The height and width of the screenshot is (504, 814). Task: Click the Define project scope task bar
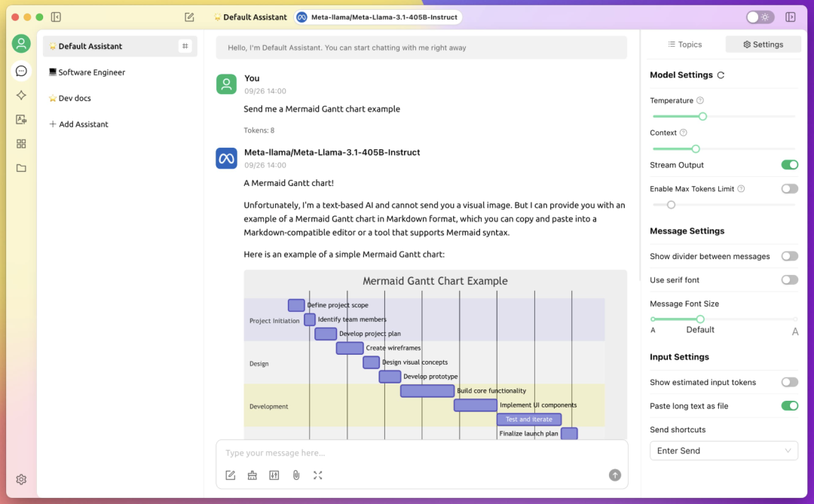pos(296,305)
